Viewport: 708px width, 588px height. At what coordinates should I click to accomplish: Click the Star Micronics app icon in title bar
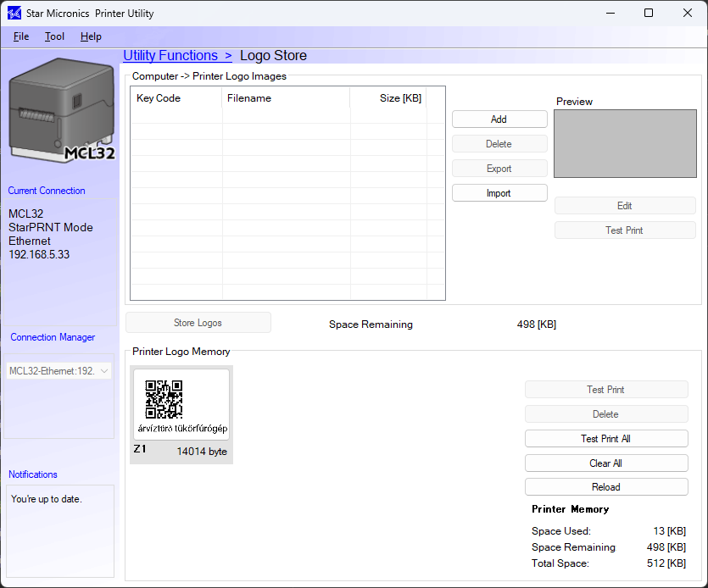[x=14, y=13]
